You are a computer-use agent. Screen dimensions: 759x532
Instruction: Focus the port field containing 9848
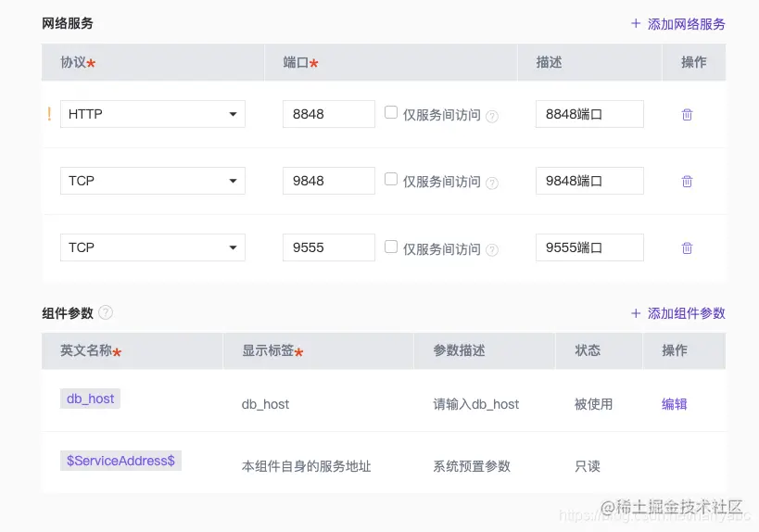point(329,181)
